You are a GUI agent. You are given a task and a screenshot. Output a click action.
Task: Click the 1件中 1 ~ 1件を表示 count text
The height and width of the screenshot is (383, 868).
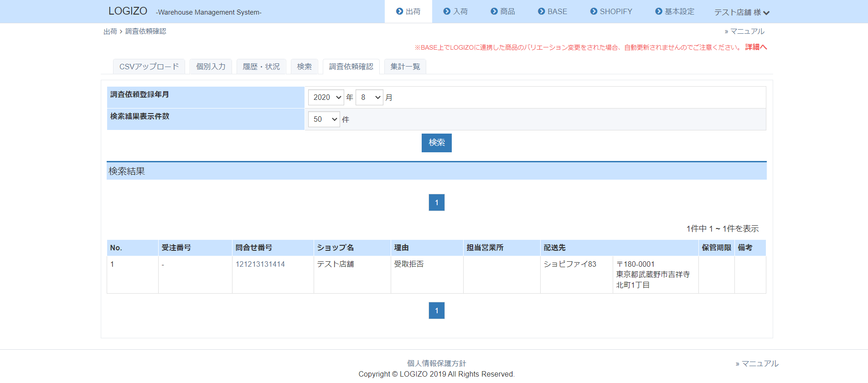(723, 228)
